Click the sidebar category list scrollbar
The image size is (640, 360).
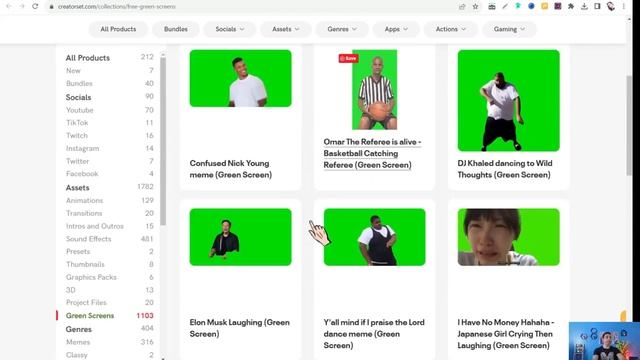point(163,141)
